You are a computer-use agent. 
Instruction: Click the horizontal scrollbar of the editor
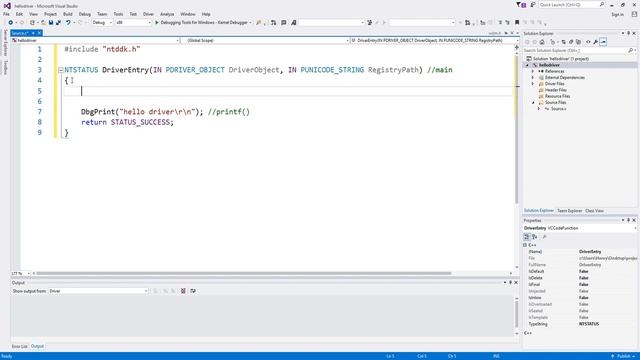click(244, 273)
